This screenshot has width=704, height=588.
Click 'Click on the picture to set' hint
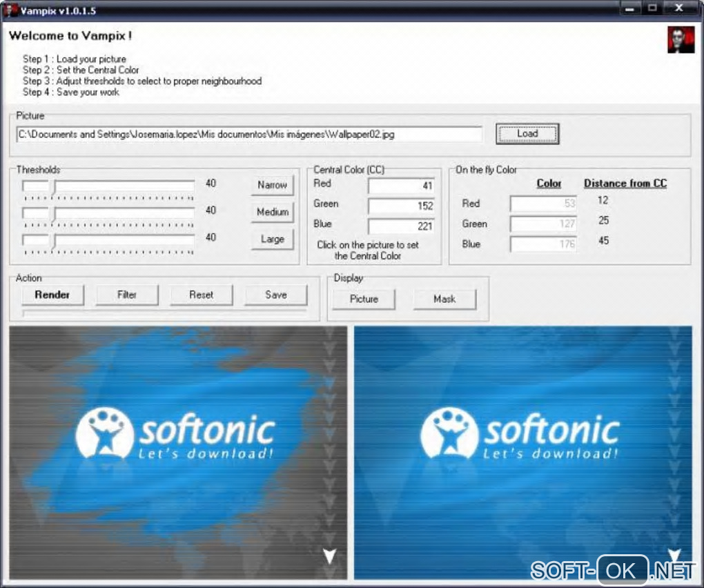coord(368,245)
